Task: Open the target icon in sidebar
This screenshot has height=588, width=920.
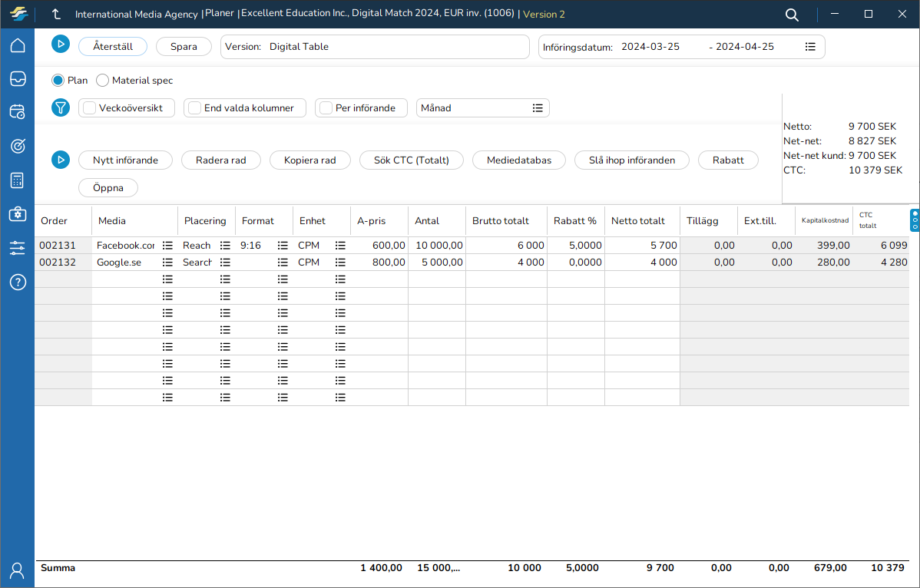Action: pyautogui.click(x=17, y=146)
